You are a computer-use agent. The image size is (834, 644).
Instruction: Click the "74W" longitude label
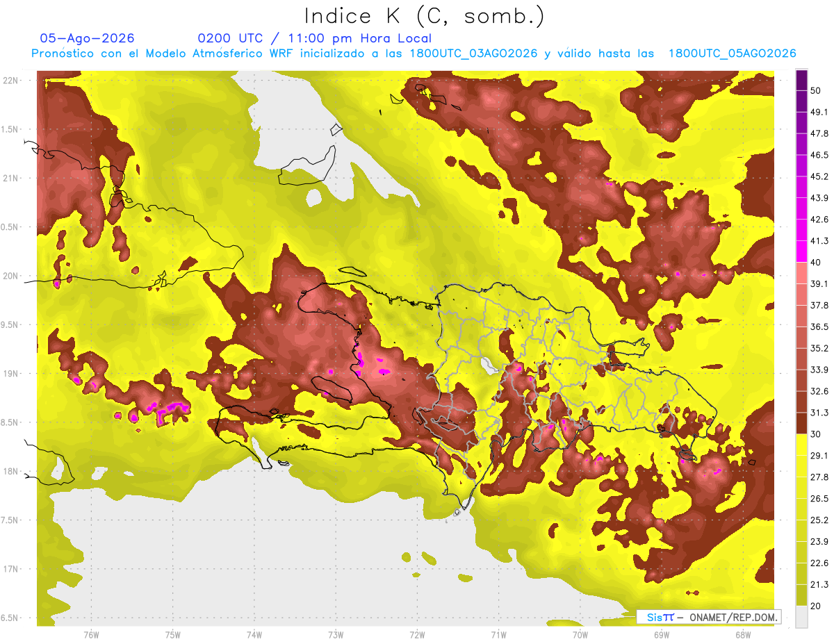click(x=254, y=634)
